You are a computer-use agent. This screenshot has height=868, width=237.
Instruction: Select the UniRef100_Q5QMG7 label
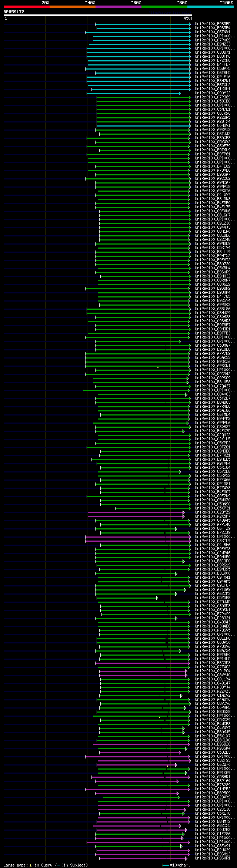pos(213,345)
